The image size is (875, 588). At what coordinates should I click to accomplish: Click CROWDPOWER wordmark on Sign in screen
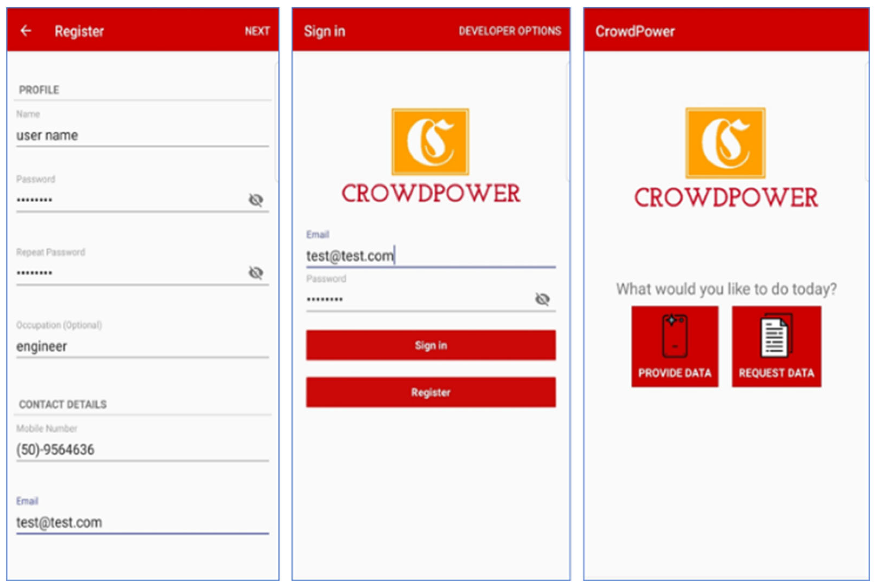pyautogui.click(x=430, y=194)
